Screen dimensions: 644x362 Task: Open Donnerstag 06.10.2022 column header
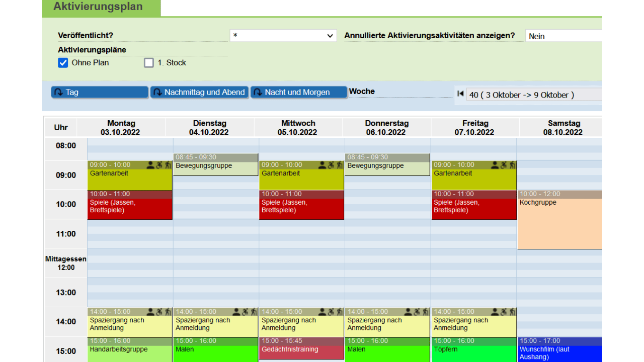coord(386,128)
